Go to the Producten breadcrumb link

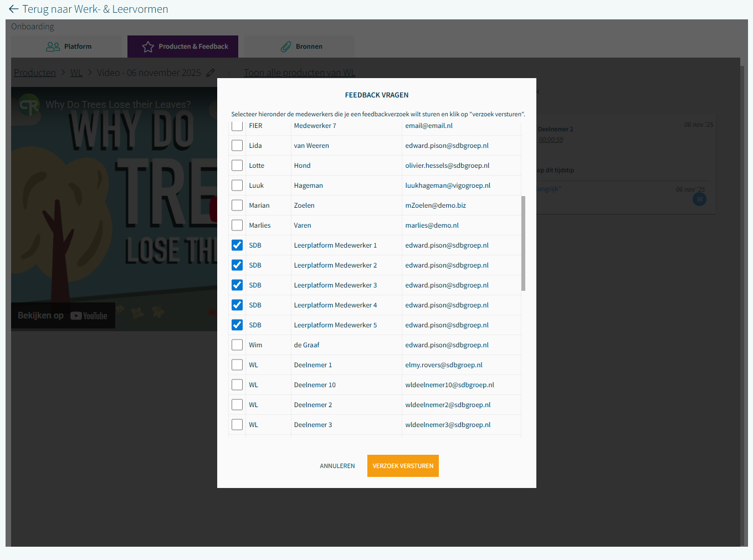click(x=35, y=73)
